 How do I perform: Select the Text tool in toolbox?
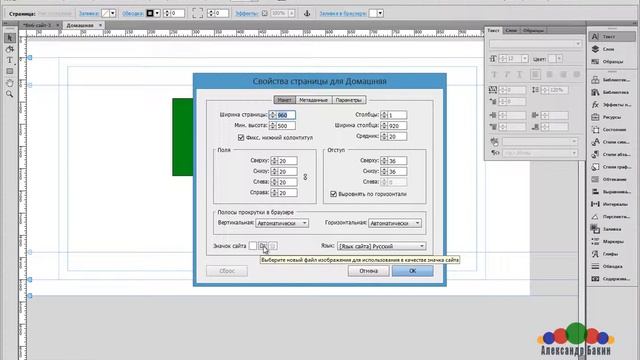pyautogui.click(x=10, y=60)
